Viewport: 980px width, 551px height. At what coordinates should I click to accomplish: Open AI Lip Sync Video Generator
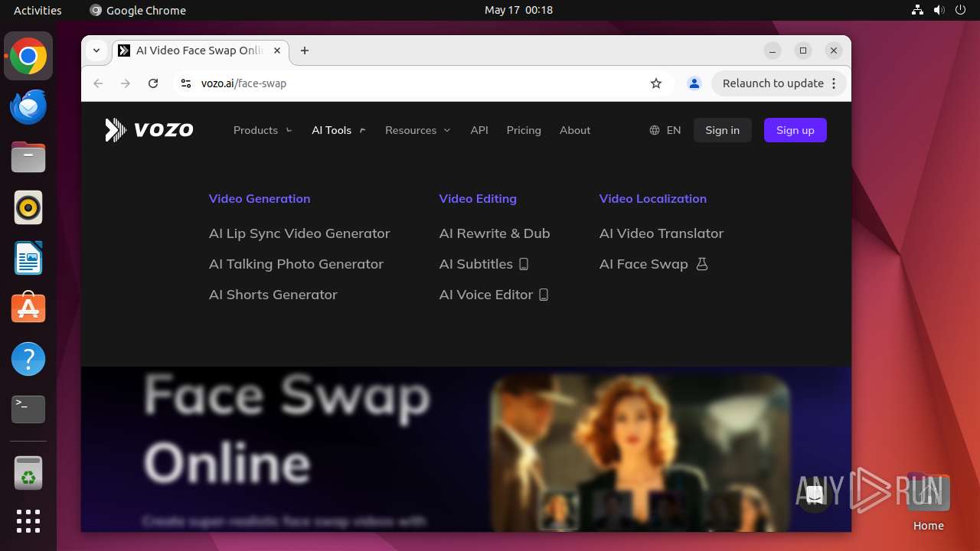tap(299, 233)
